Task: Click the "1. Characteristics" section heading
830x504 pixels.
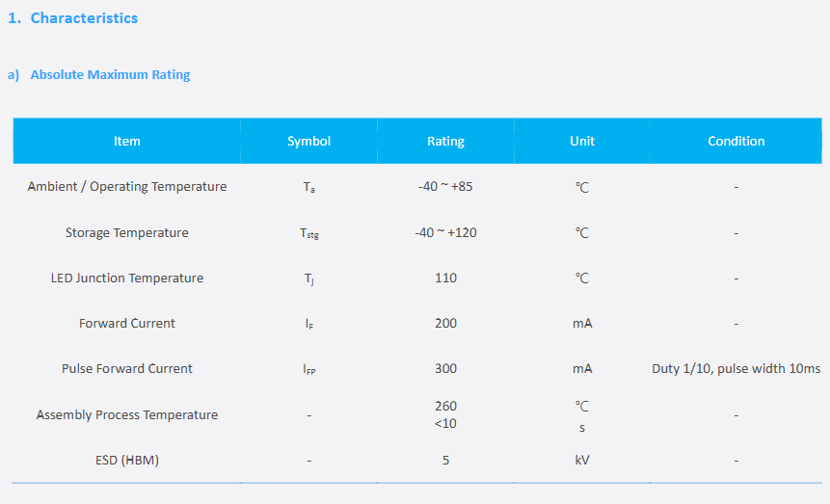Action: pos(73,18)
